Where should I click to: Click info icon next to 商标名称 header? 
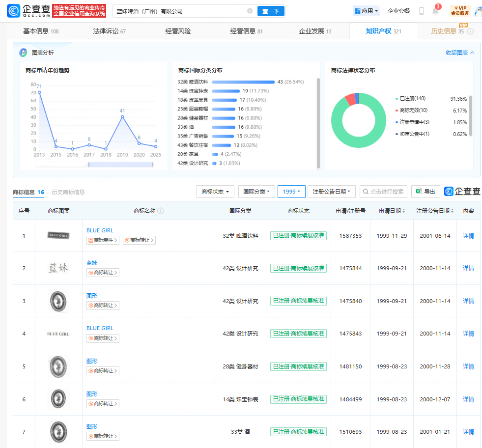[x=161, y=211]
